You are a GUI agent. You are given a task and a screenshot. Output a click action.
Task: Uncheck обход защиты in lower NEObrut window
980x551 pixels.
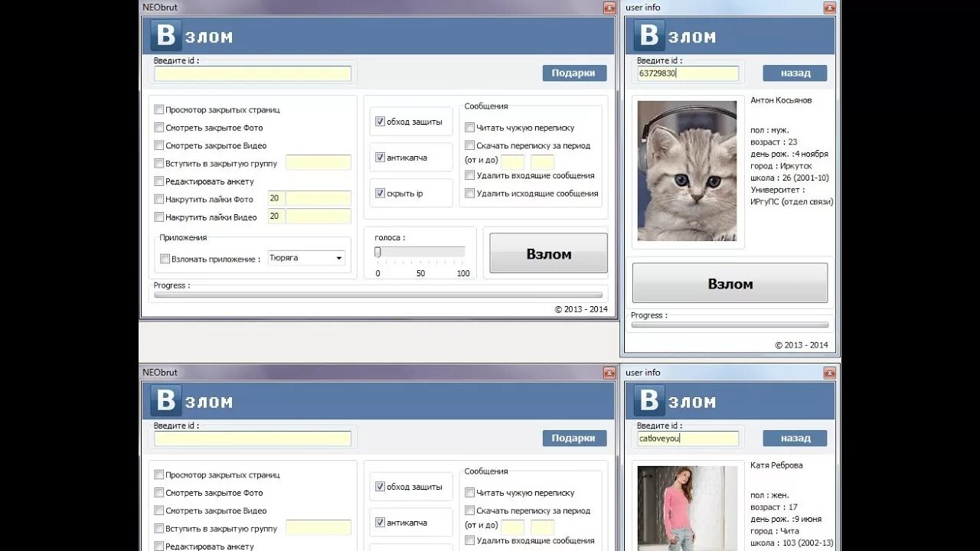(380, 487)
